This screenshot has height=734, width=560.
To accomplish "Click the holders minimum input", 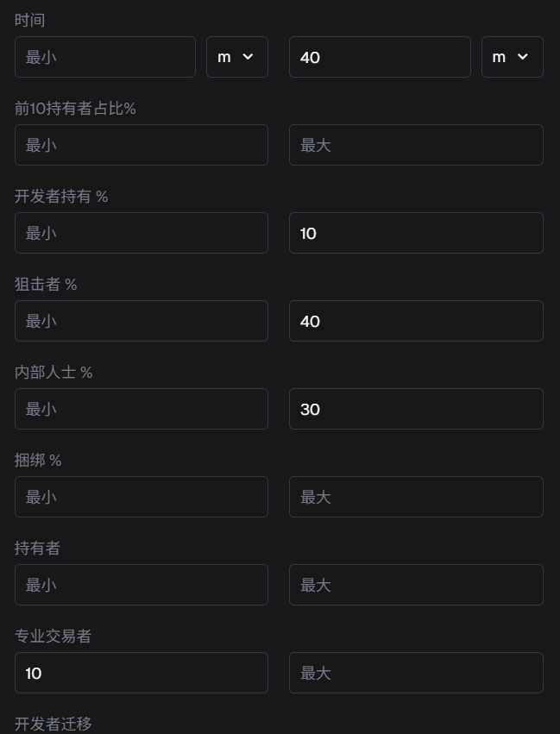I will pyautogui.click(x=141, y=585).
